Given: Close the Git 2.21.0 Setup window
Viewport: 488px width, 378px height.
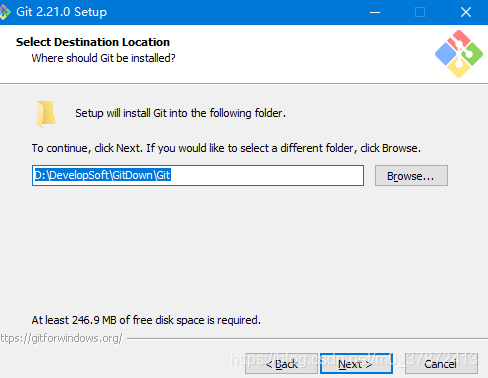Looking at the screenshot, I should (466, 12).
